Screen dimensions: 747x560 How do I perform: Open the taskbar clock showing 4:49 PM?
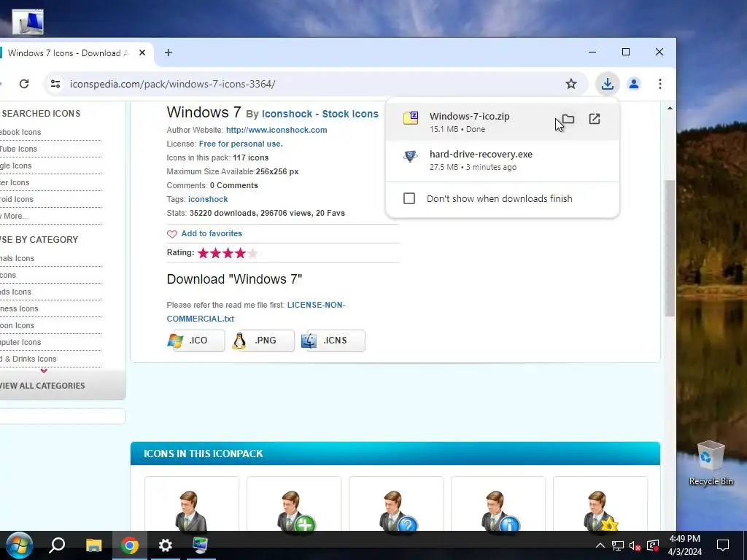(x=684, y=545)
